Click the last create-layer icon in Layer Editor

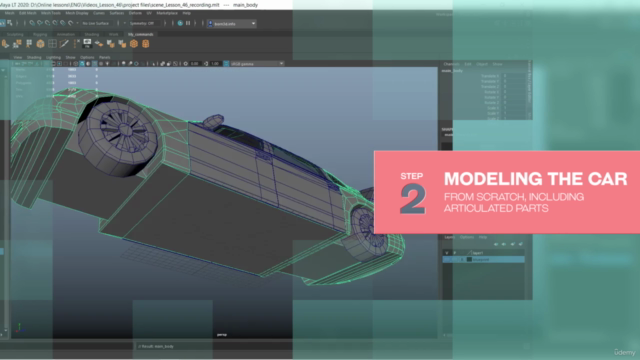520,244
